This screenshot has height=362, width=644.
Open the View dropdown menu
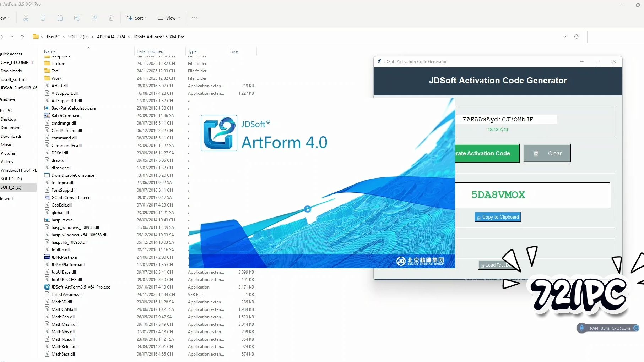point(169,18)
